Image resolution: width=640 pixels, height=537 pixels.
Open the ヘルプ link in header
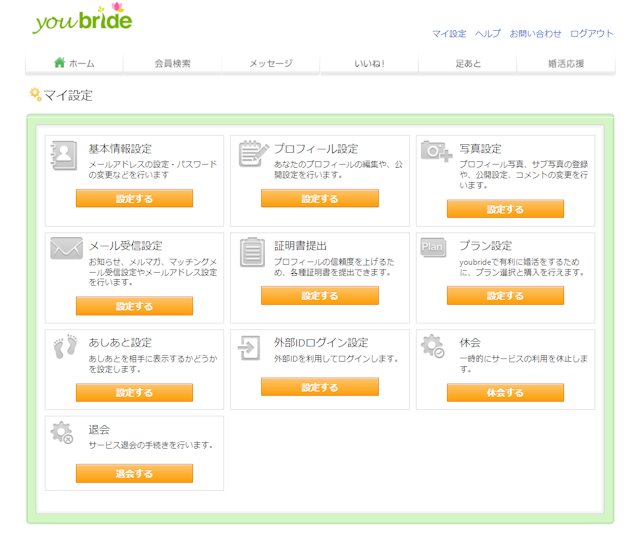pos(487,34)
